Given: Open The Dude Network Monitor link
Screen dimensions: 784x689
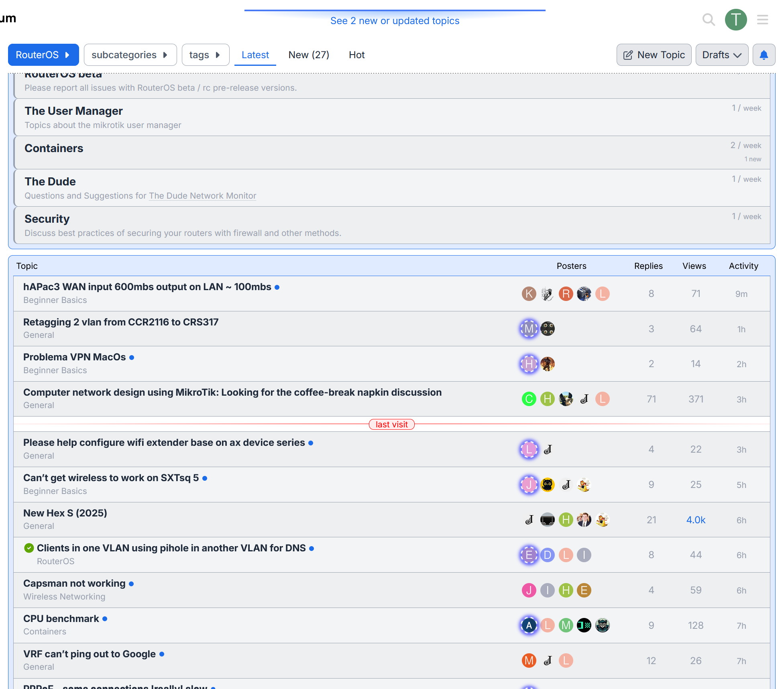Looking at the screenshot, I should coord(202,196).
